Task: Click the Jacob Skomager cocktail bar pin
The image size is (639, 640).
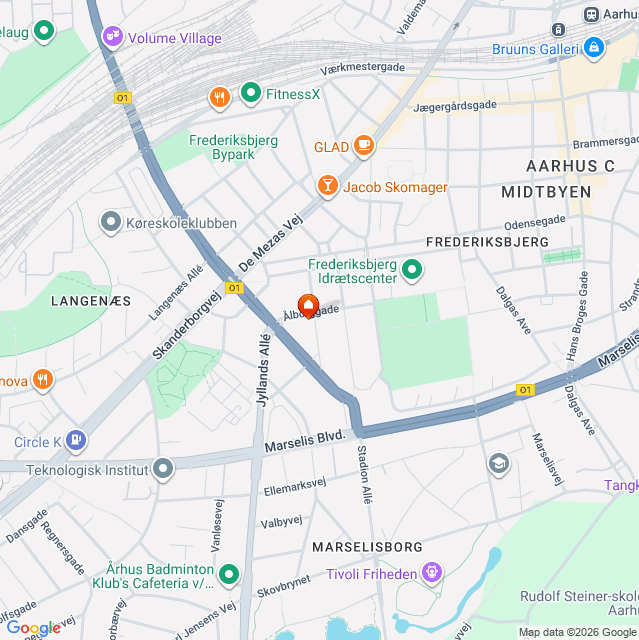Action: 327,186
